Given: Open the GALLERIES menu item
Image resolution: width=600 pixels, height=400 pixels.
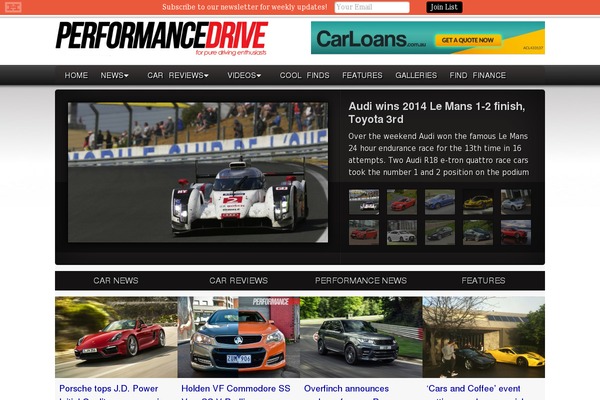Looking at the screenshot, I should (x=416, y=75).
